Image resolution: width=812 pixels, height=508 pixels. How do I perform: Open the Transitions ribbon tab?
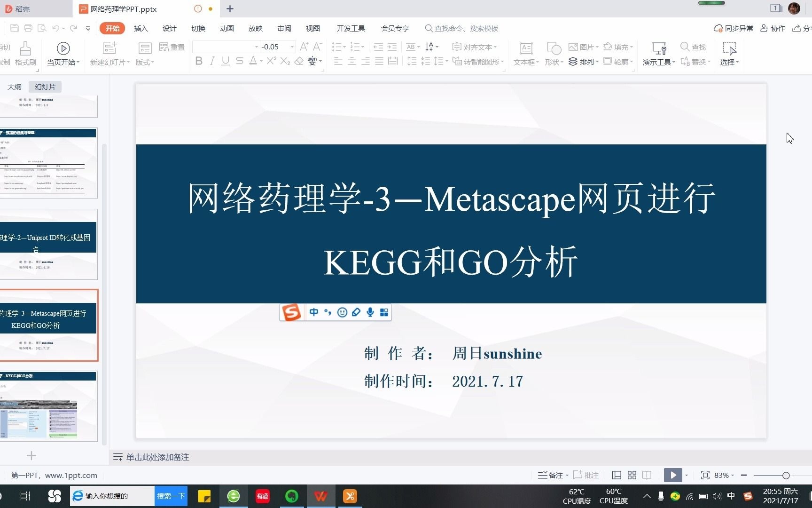[198, 28]
